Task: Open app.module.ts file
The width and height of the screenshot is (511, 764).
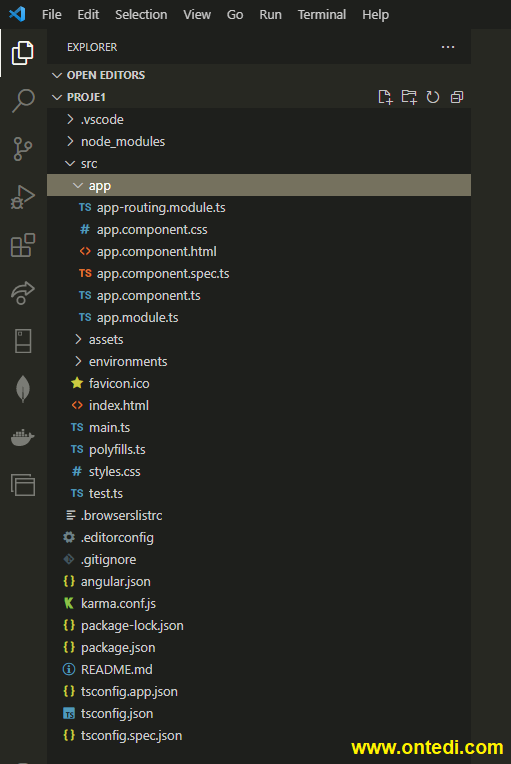Action: 259,317
